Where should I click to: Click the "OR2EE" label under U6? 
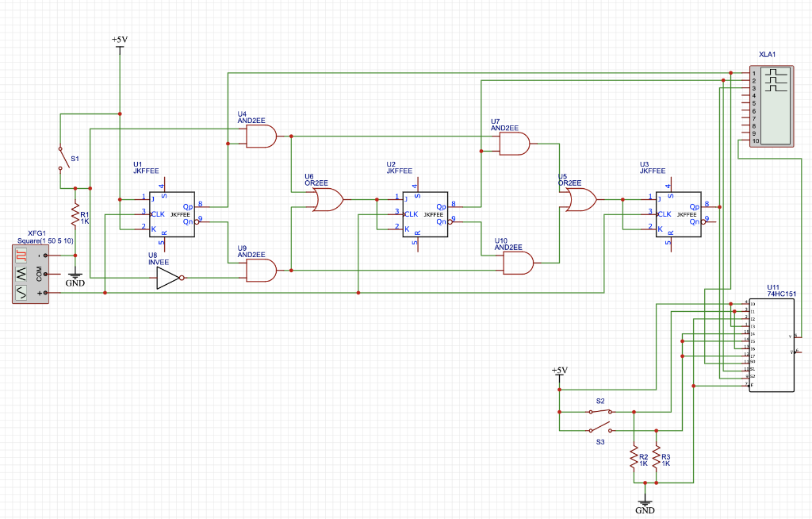316,183
